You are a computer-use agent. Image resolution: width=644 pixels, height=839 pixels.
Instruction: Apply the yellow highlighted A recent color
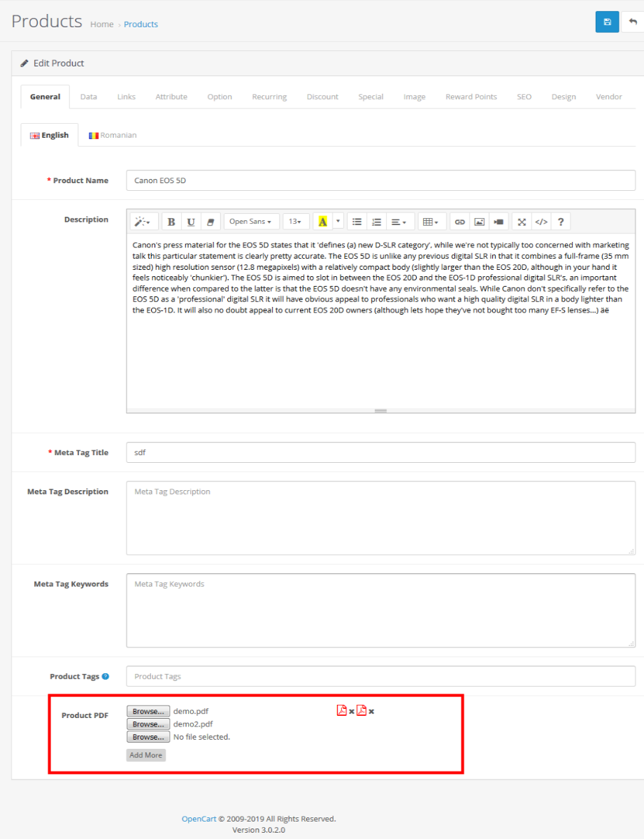(x=322, y=222)
